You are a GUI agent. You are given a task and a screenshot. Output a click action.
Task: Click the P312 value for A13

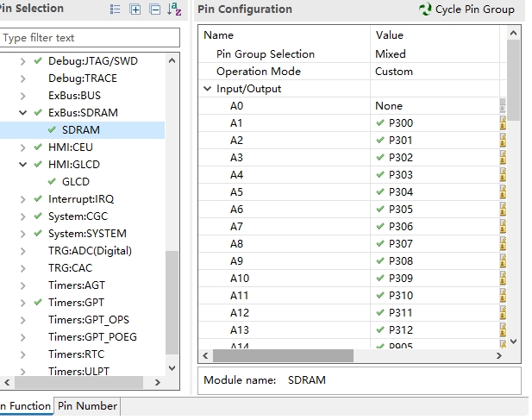click(x=401, y=330)
